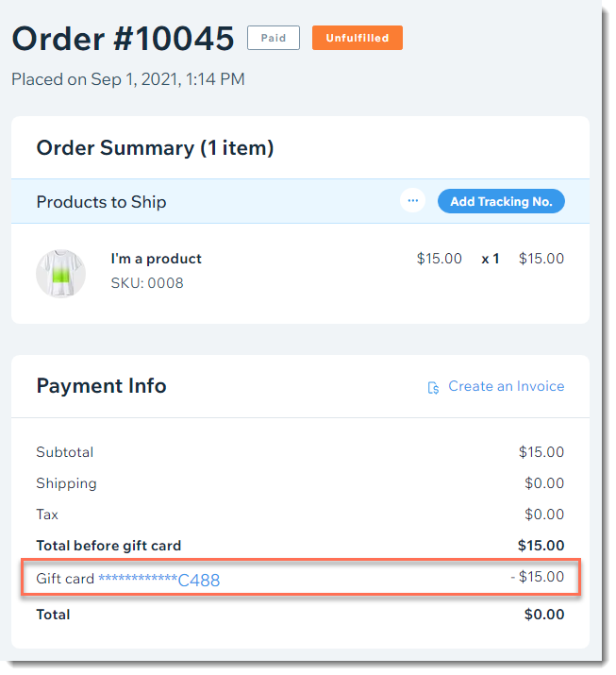Click the Subtotal $15.00 value
The width and height of the screenshot is (616, 675).
click(541, 452)
